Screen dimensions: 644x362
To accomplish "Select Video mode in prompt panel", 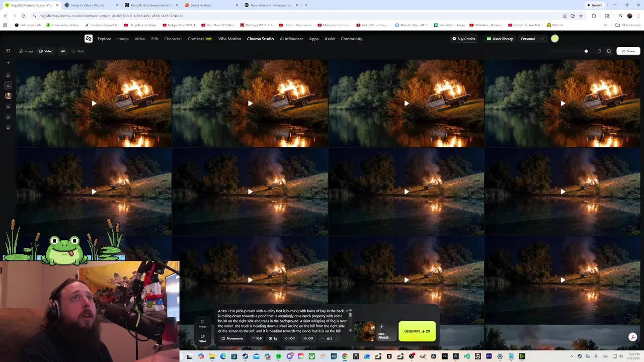I will pos(203,338).
